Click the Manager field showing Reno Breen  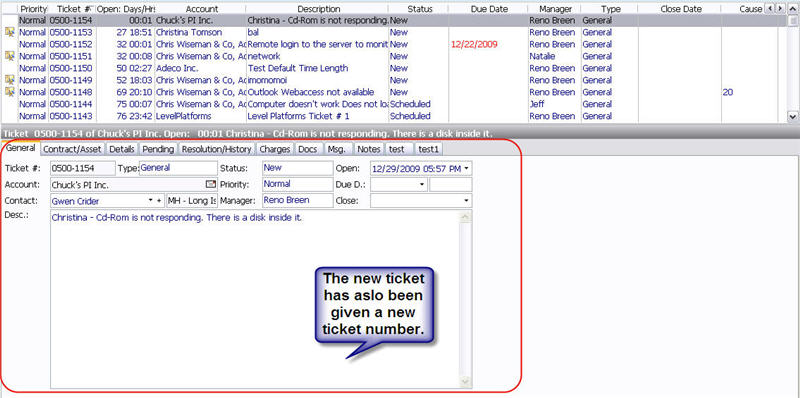point(297,201)
